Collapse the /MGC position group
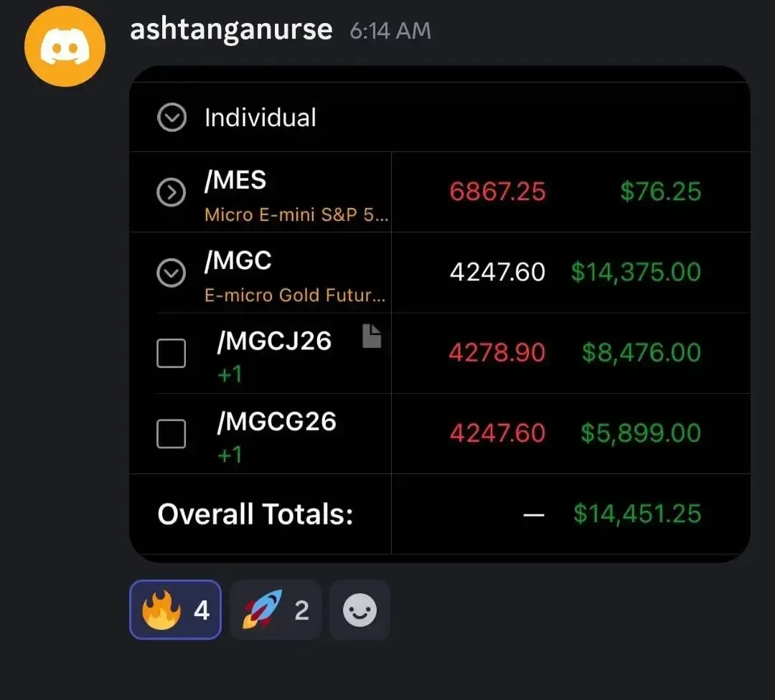This screenshot has width=775, height=700. pyautogui.click(x=171, y=273)
